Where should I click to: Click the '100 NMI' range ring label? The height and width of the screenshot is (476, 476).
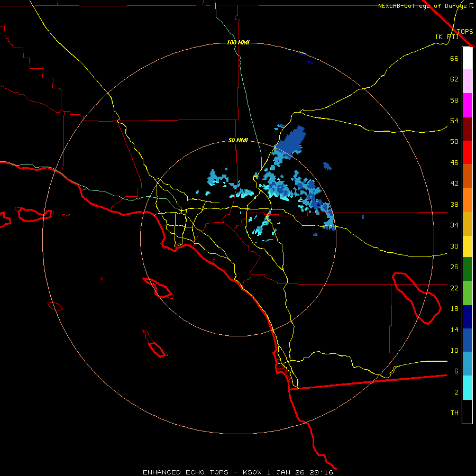click(x=238, y=42)
